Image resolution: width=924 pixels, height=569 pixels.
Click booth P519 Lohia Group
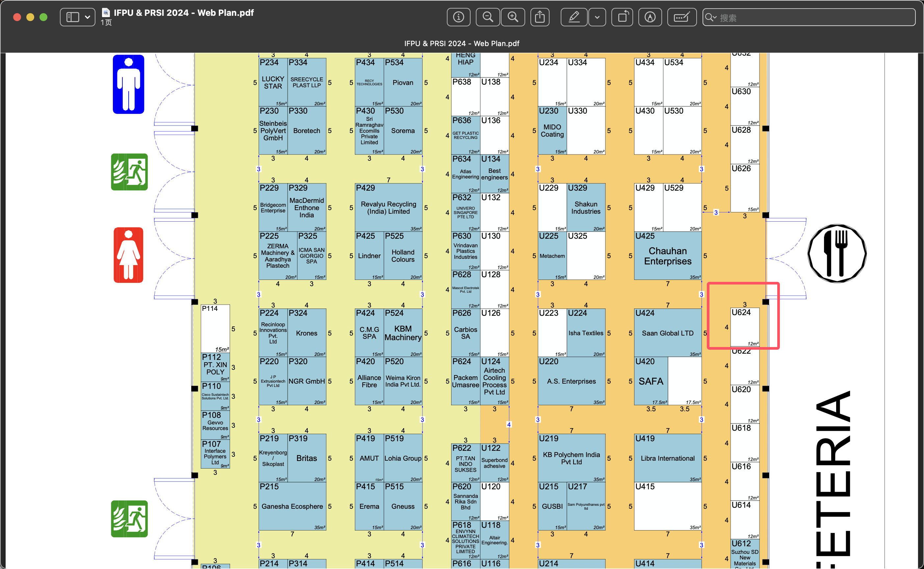(x=403, y=458)
